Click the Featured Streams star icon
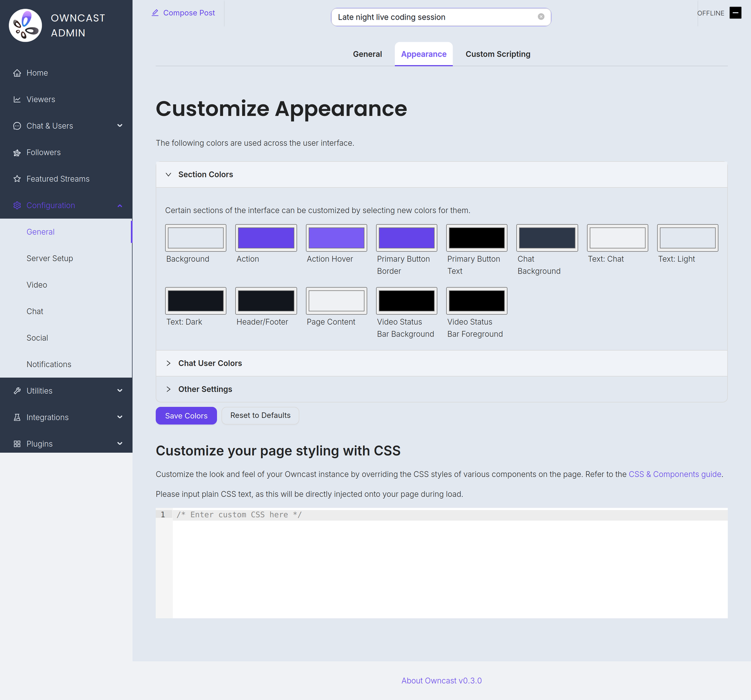Image resolution: width=751 pixels, height=700 pixels. tap(17, 179)
